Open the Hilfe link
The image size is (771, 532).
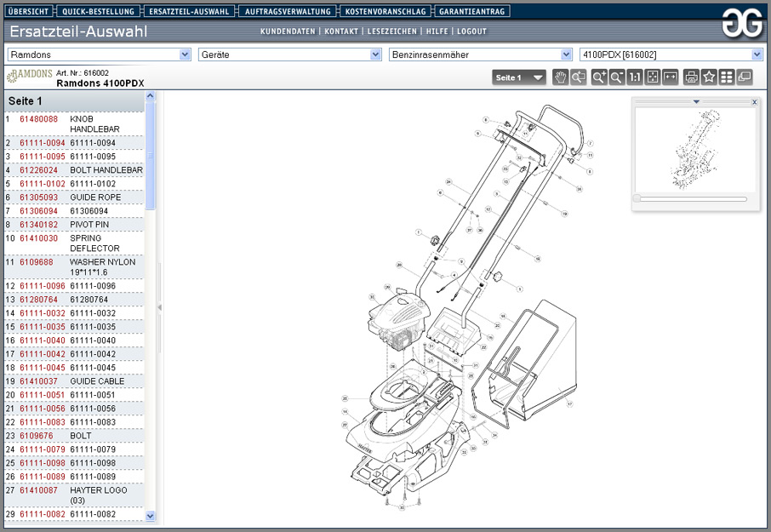(x=437, y=31)
